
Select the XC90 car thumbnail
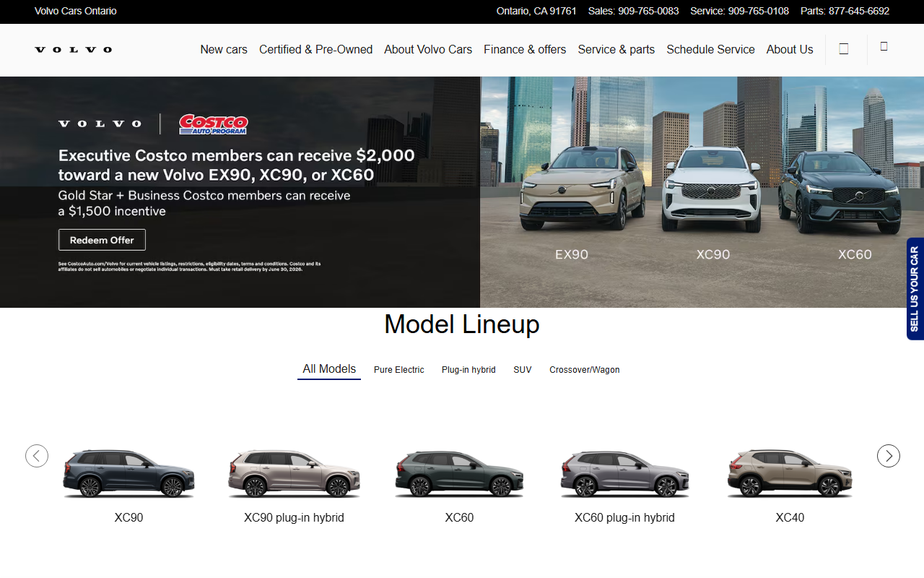tap(128, 473)
